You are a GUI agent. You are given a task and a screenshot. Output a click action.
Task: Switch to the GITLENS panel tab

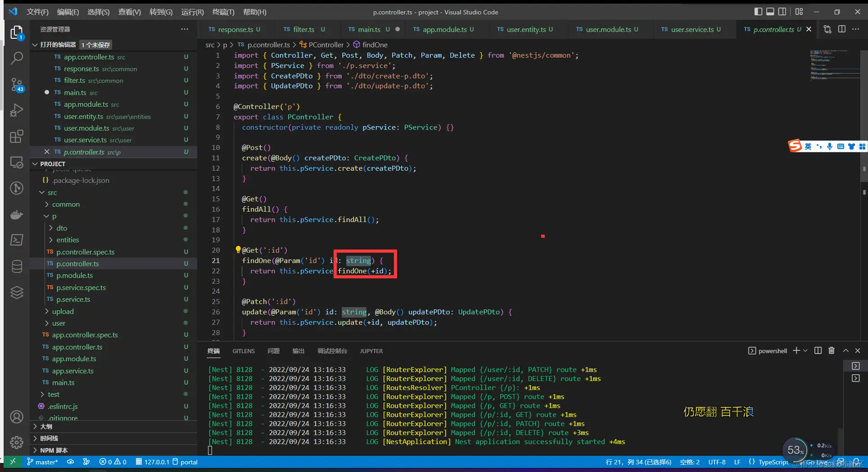pos(244,351)
